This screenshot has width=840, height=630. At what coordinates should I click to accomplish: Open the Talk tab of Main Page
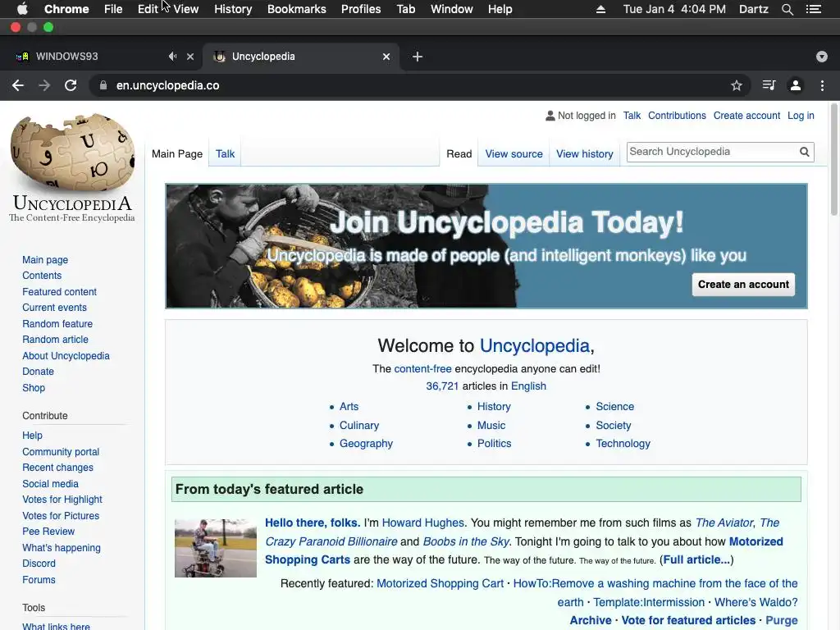225,153
